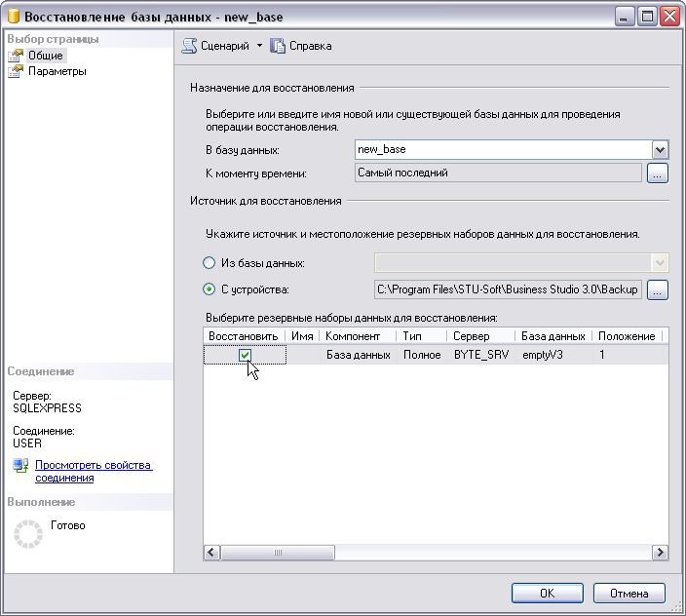
Task: Open the point-in-time browse button
Action: click(658, 173)
